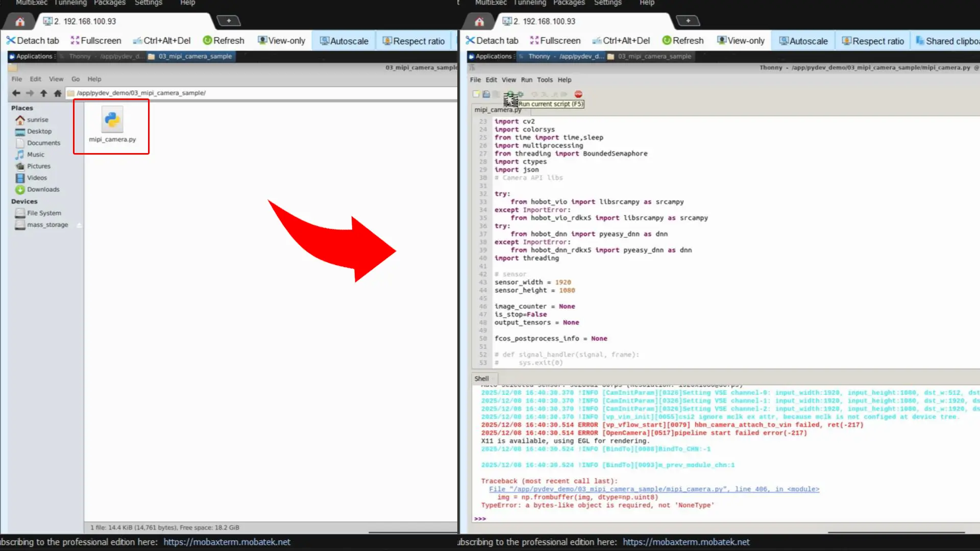Go back with file manager's left arrow
Screen dimensions: 980x551
click(x=16, y=93)
